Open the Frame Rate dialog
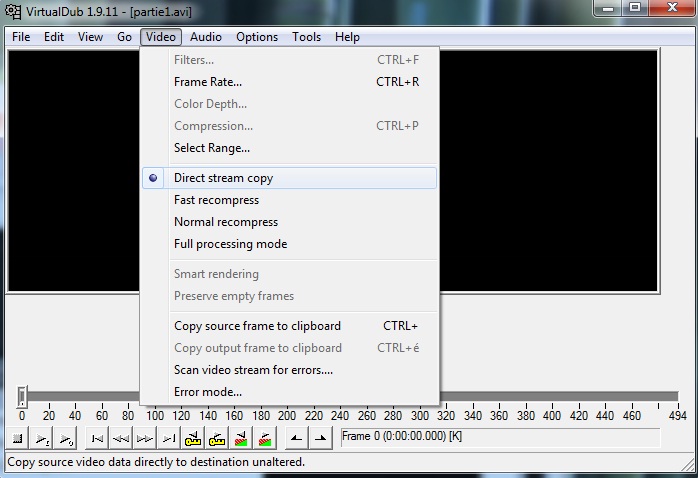Screen dimensions: 698x478 [289, 82]
